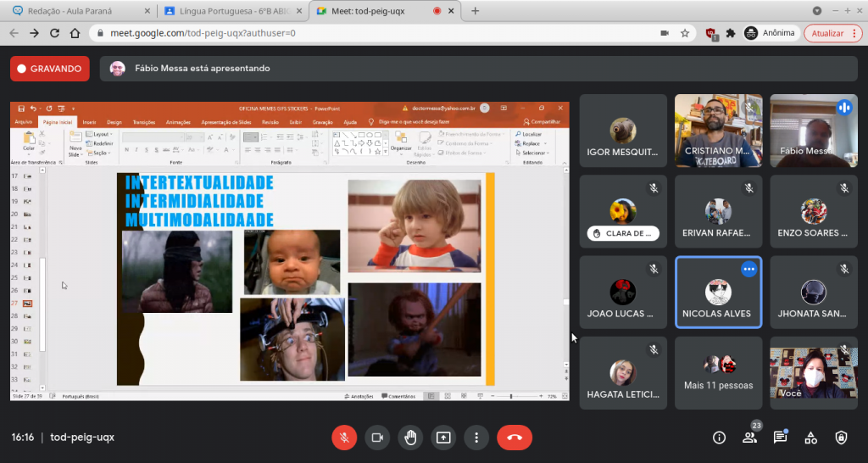Viewport: 868px width, 463px height.
Task: Click the 'Layout' dropdown in the shared PowerPoint ribbon
Action: [100, 134]
